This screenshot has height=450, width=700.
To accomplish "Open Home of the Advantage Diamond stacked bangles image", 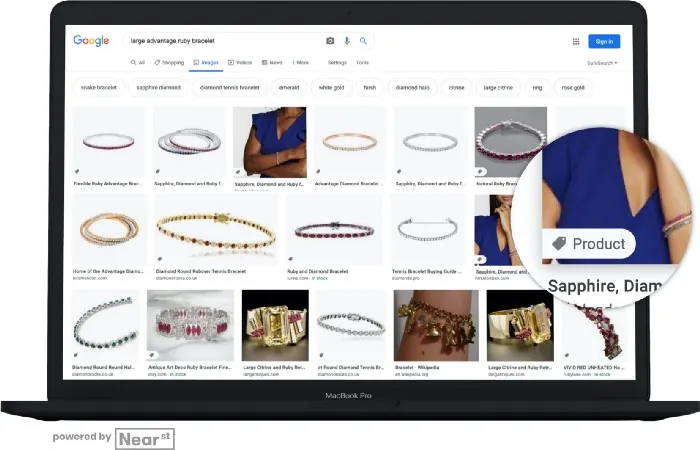I will tap(109, 229).
